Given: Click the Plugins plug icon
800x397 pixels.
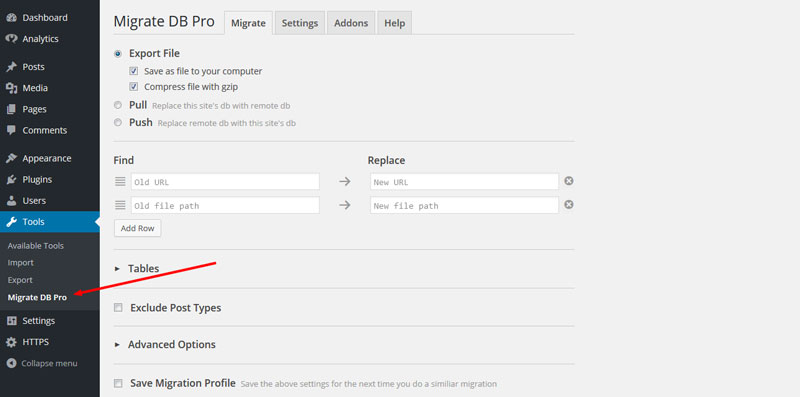Looking at the screenshot, I should [11, 180].
